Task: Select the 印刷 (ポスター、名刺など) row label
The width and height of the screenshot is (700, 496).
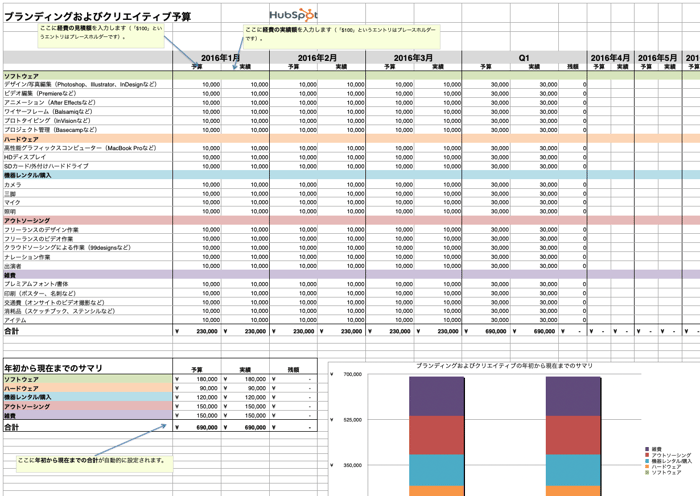Action: coord(40,293)
